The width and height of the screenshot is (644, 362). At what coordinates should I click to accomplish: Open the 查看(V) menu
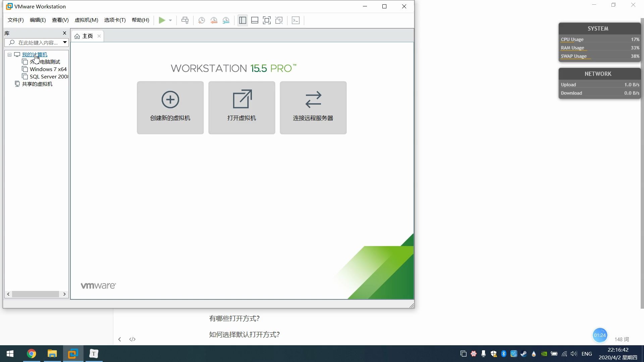tap(60, 20)
